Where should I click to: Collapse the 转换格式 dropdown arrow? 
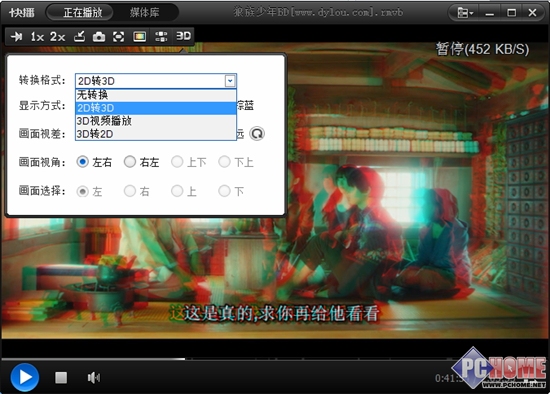tap(230, 81)
